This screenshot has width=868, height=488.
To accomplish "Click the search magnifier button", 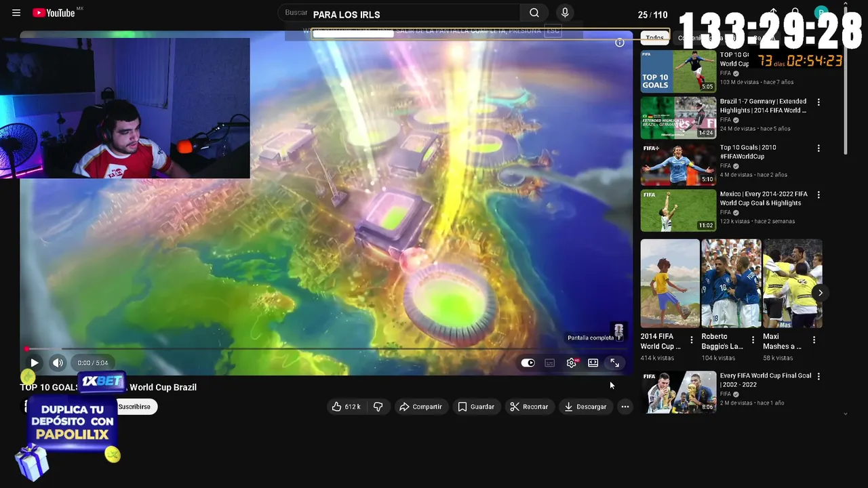I will [534, 13].
